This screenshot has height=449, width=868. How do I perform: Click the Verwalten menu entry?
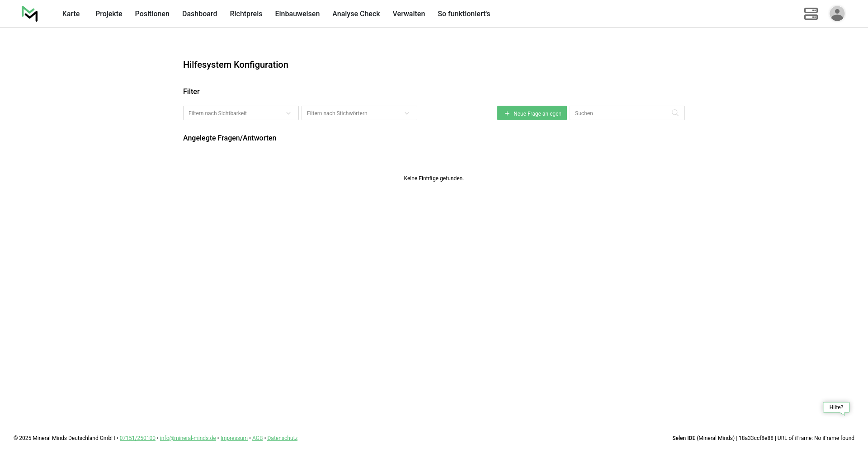pos(409,14)
